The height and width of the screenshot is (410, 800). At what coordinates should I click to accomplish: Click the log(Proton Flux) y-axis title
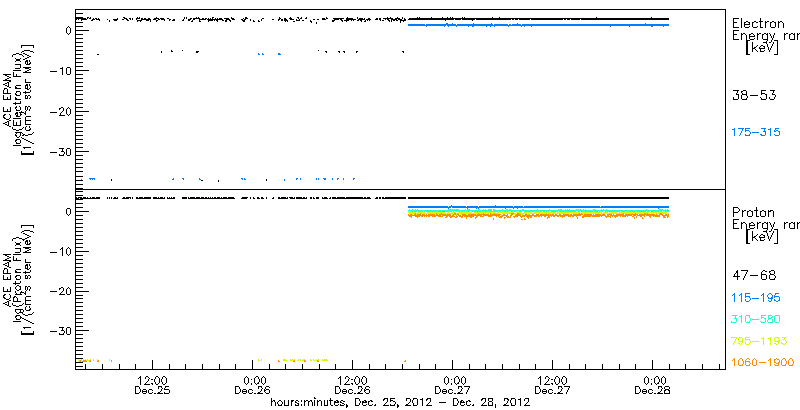[19, 278]
